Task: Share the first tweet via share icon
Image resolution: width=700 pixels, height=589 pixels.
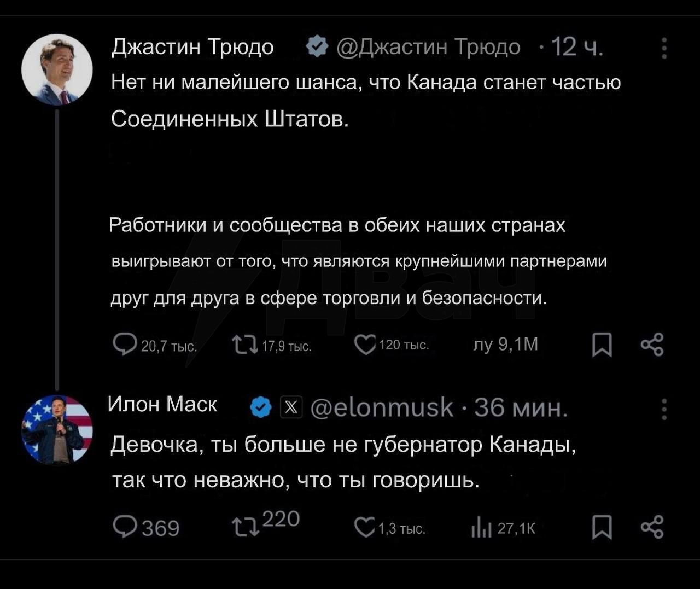Action: [x=652, y=345]
